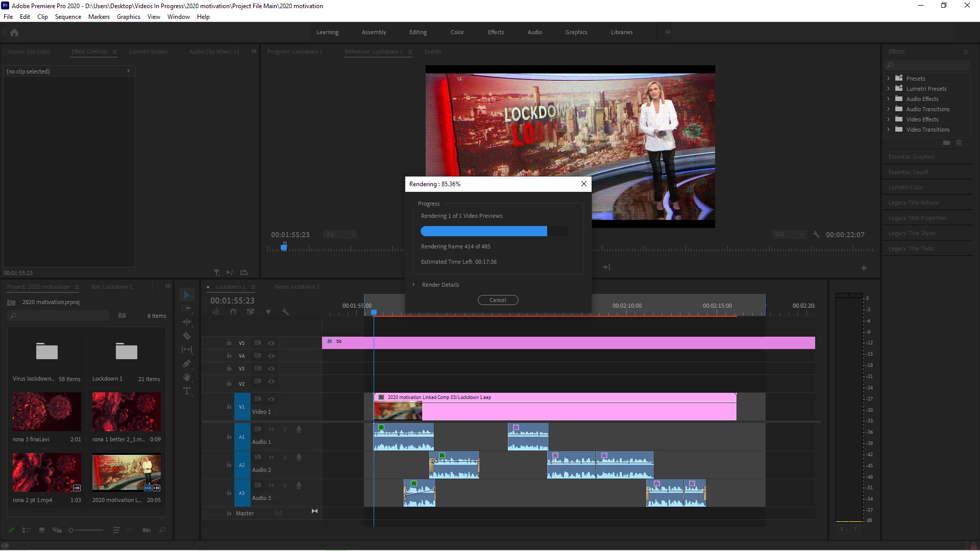Toggle the lock on track V3
The width and height of the screenshot is (980, 551).
click(229, 368)
